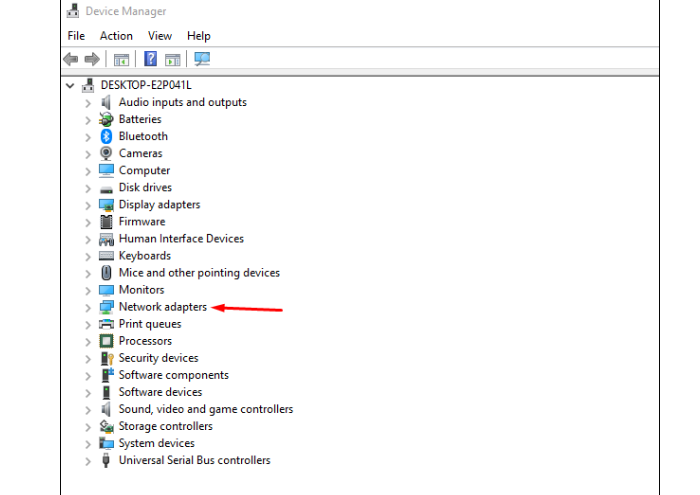Screen dimensions: 700x495
Task: Click the Firmware chip icon
Action: tap(106, 221)
